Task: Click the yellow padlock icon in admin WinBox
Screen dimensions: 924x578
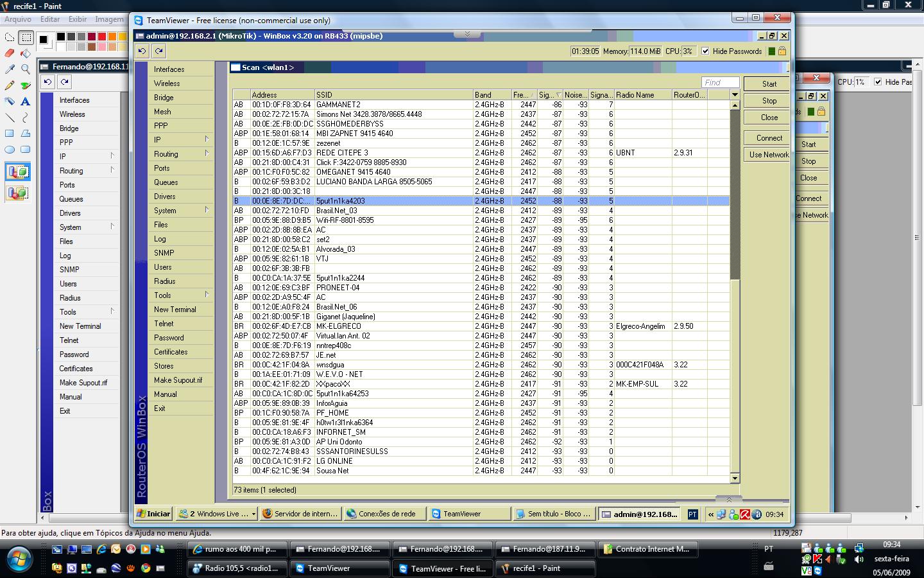Action: point(782,51)
